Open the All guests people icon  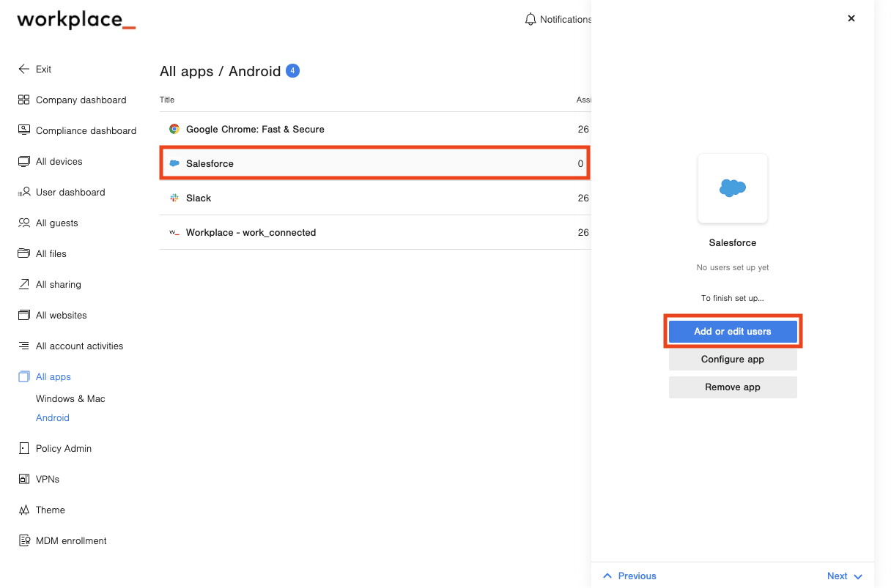[x=23, y=223]
